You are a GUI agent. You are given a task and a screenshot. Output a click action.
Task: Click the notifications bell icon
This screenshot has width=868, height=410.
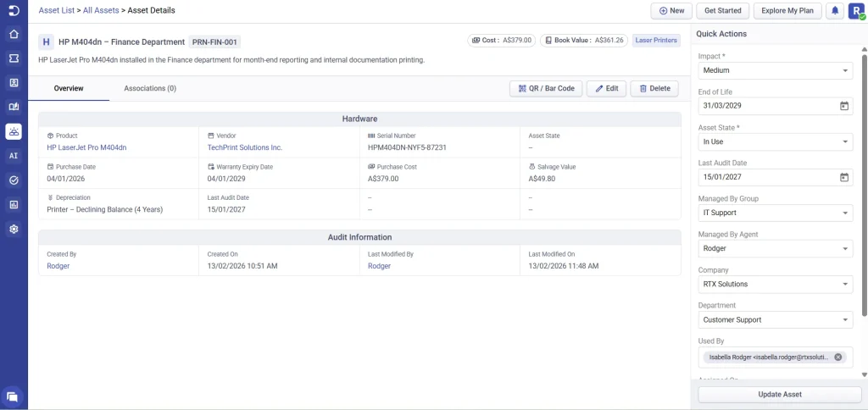835,11
